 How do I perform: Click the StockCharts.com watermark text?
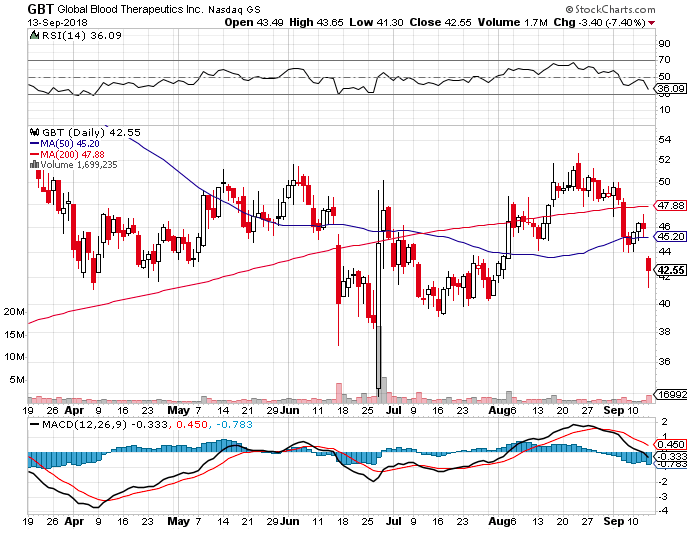pos(609,9)
